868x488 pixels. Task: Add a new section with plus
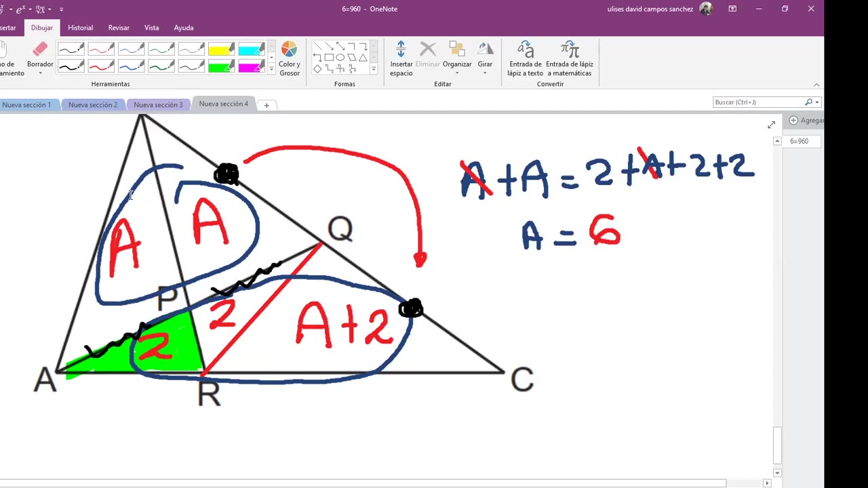(267, 105)
